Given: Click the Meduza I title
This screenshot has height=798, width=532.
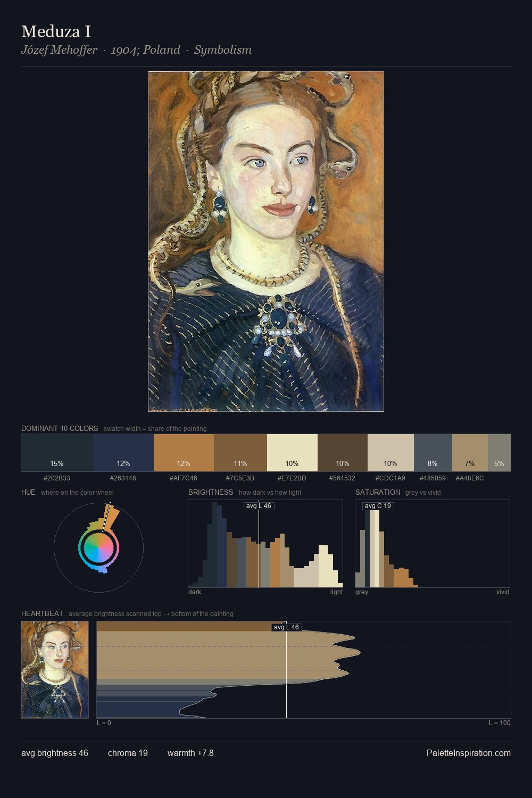Looking at the screenshot, I should [x=56, y=31].
